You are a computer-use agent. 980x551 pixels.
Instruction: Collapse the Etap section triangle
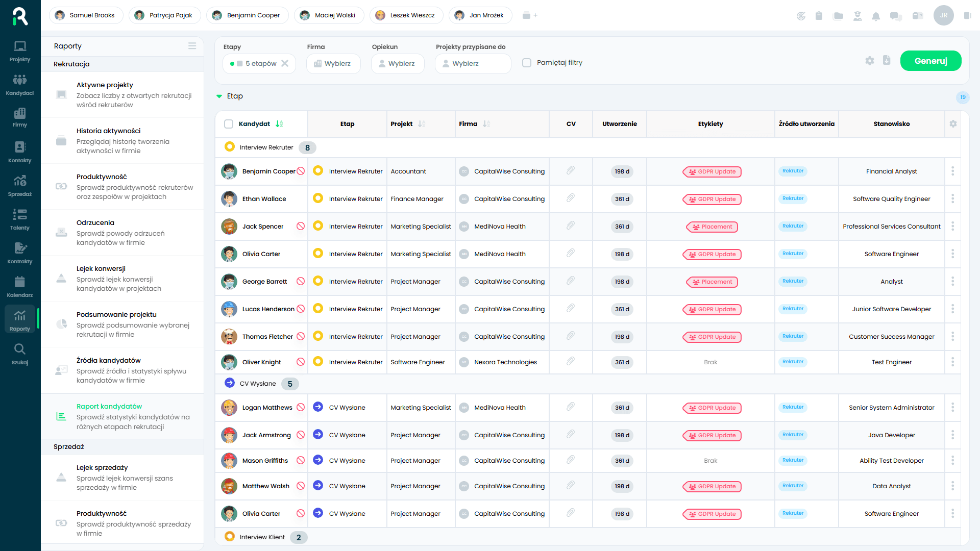pos(219,96)
